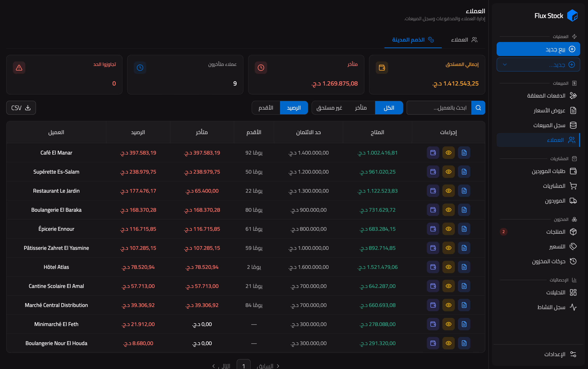Open حركات المخزون in sidebar

pos(538,261)
